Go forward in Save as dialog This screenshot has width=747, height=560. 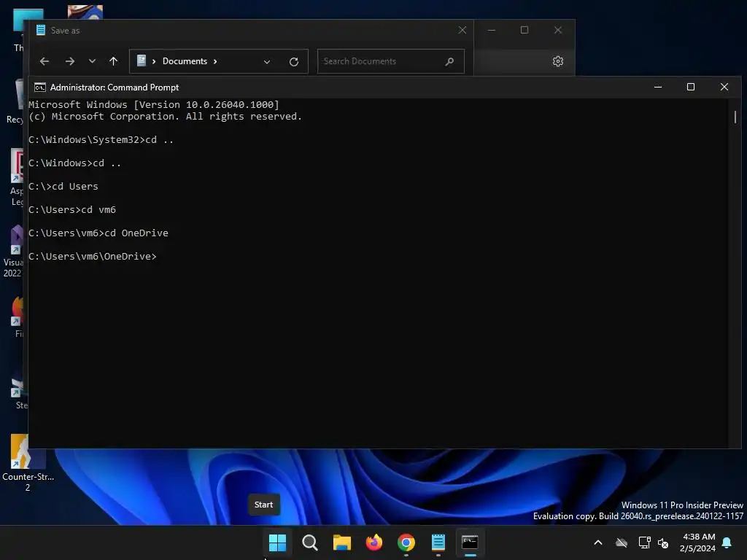tap(69, 61)
